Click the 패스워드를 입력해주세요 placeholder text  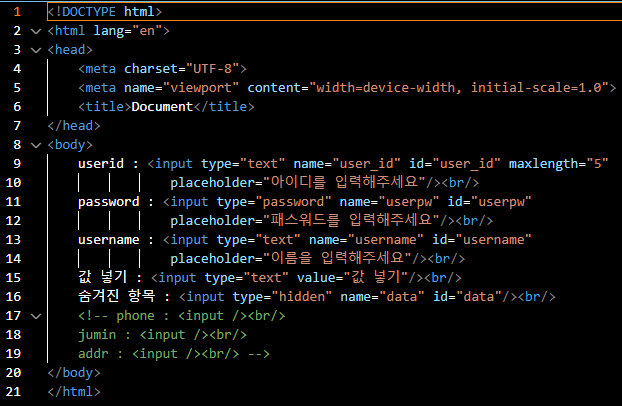click(351, 221)
